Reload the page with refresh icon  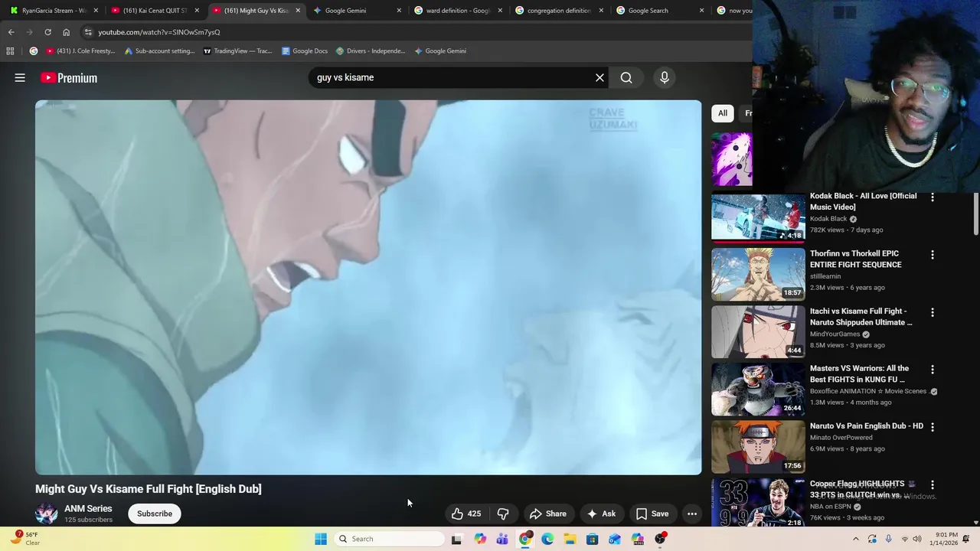pyautogui.click(x=47, y=32)
